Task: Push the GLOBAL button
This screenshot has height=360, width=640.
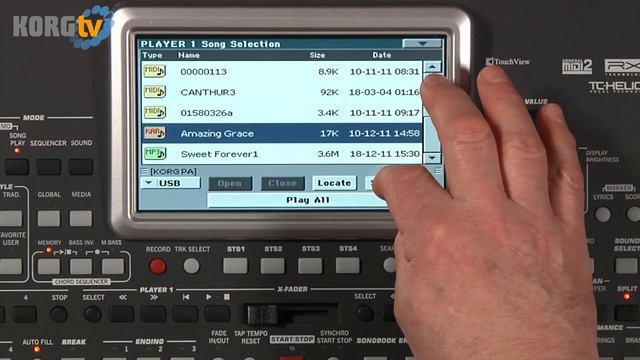Action: 49,218
